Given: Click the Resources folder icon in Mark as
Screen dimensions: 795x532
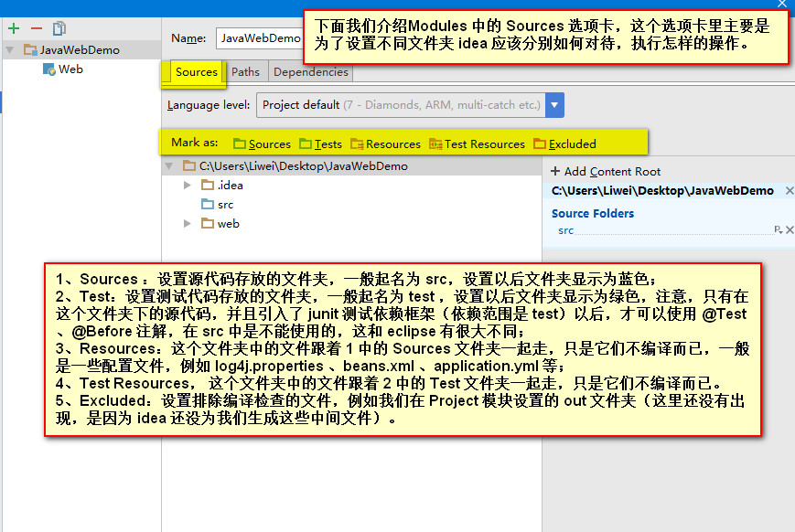Looking at the screenshot, I should pos(357,144).
